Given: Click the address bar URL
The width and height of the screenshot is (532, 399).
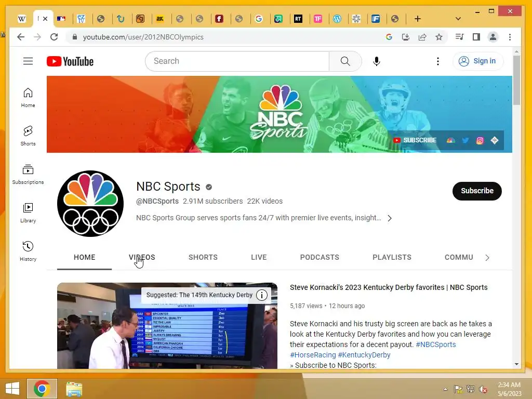Looking at the screenshot, I should [x=143, y=37].
